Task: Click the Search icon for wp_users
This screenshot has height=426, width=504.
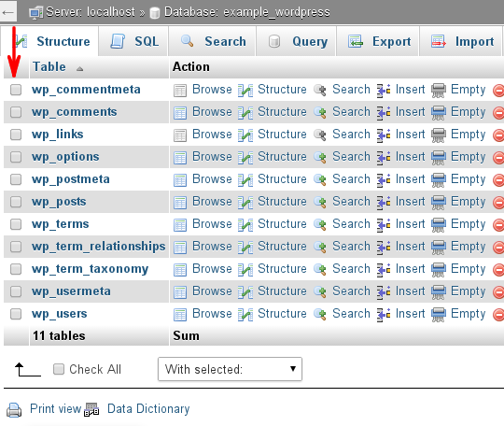Action: 320,314
